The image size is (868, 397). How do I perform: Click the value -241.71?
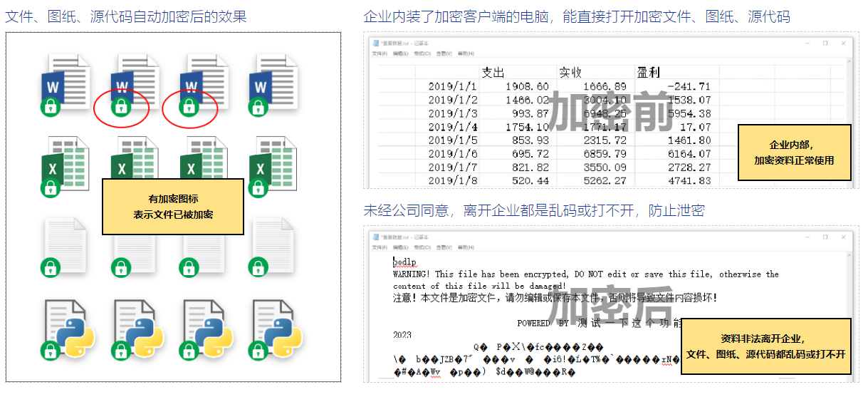688,86
